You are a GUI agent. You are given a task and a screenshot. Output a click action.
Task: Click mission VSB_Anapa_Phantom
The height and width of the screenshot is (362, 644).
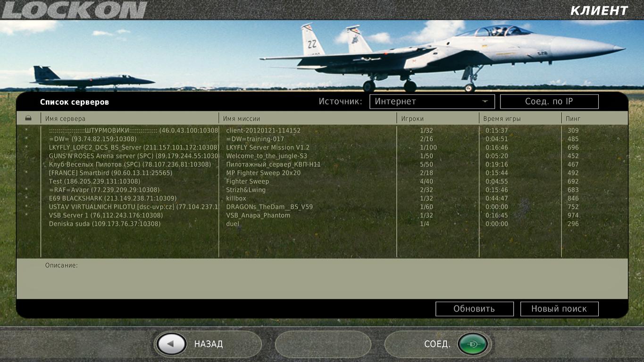258,216
